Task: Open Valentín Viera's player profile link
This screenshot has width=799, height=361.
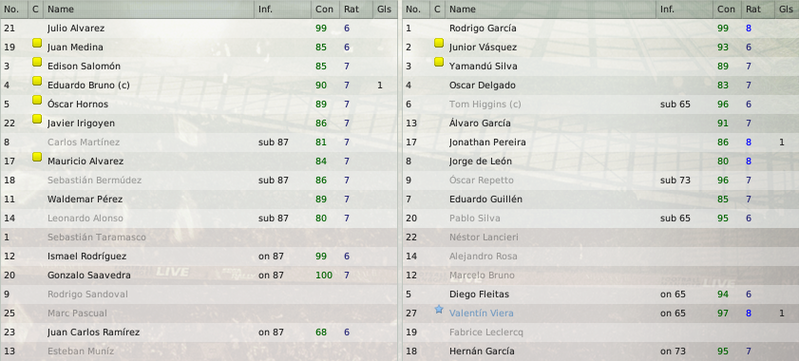Action: pyautogui.click(x=481, y=313)
